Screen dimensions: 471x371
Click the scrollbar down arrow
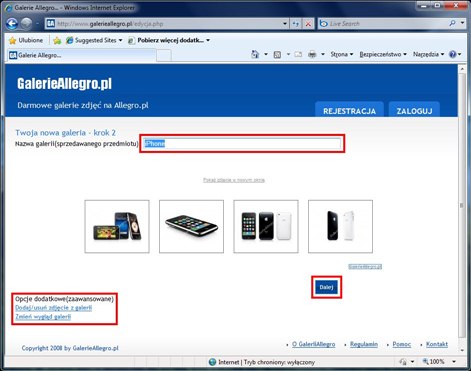pos(462,350)
